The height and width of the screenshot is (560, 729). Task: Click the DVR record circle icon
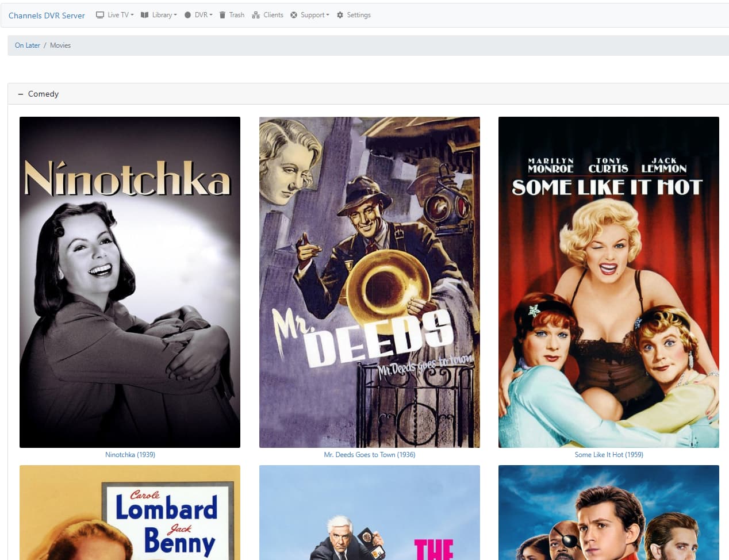[x=187, y=15]
